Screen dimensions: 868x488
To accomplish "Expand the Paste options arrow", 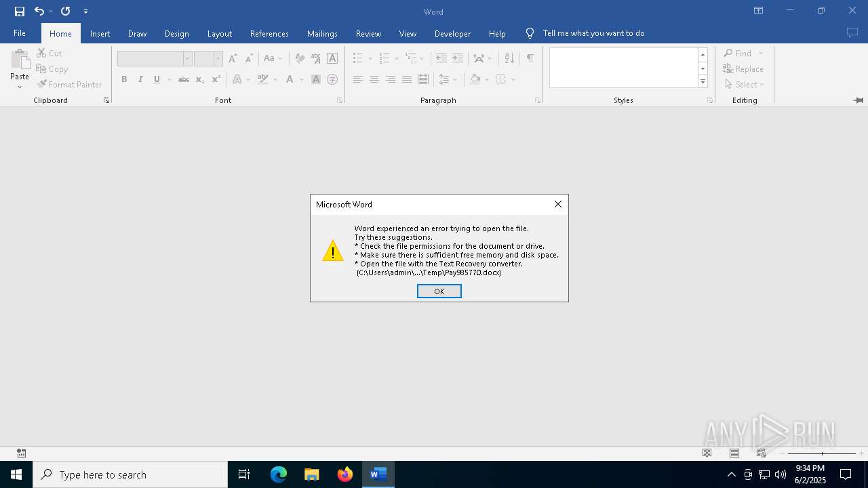I will 20,87.
